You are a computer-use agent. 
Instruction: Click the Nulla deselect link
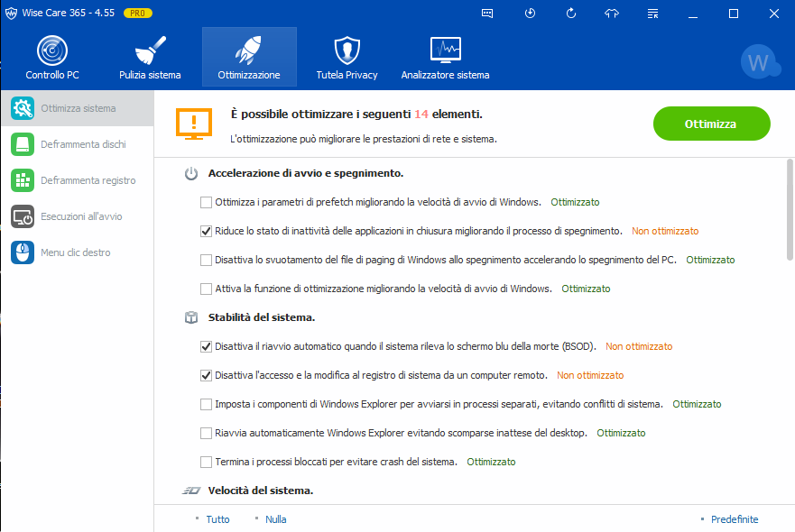pyautogui.click(x=276, y=519)
